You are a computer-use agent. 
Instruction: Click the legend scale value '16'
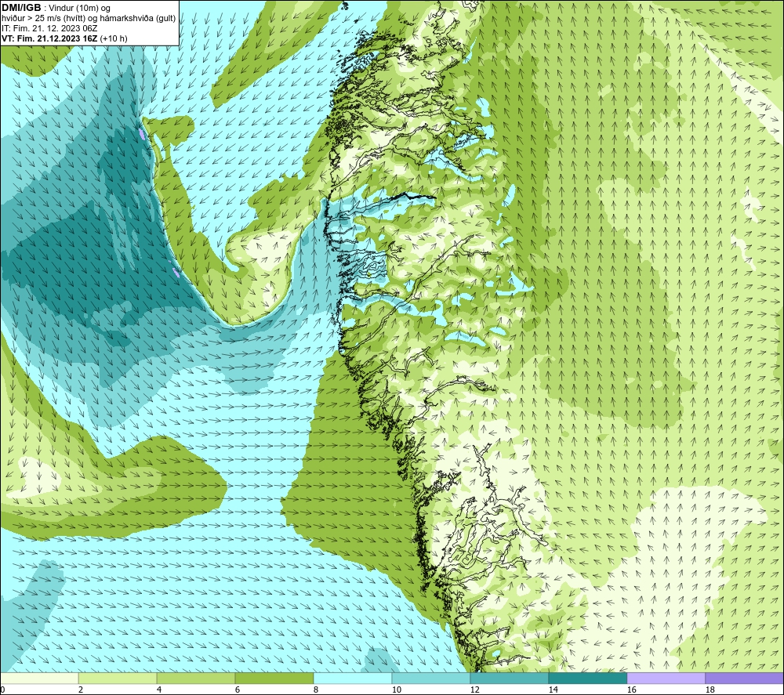631,690
